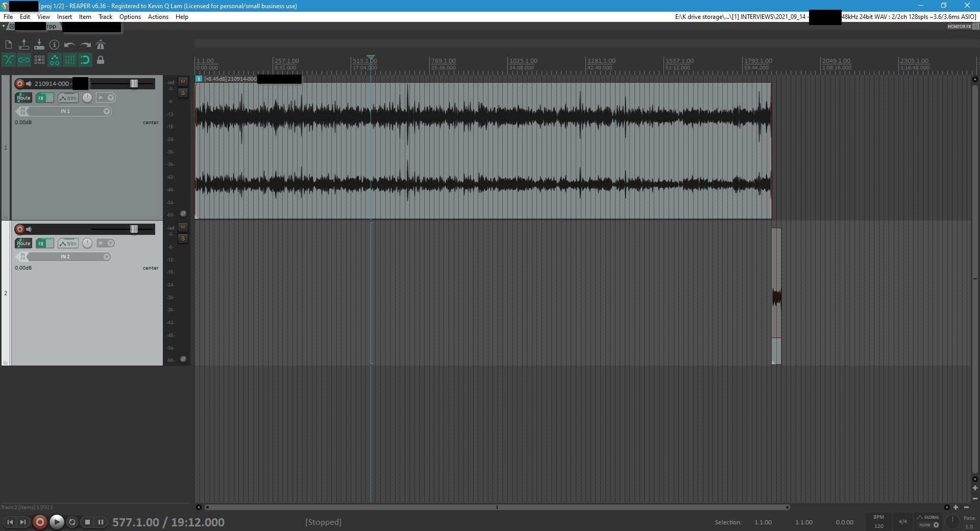Toggle ripple editing (grid icon)
The width and height of the screenshot is (980, 531).
point(39,60)
